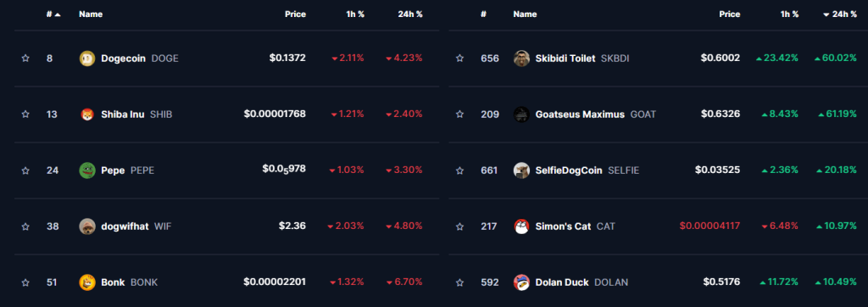This screenshot has width=868, height=307.
Task: Click Bonk's 24h change of 6.70%
Action: [404, 282]
